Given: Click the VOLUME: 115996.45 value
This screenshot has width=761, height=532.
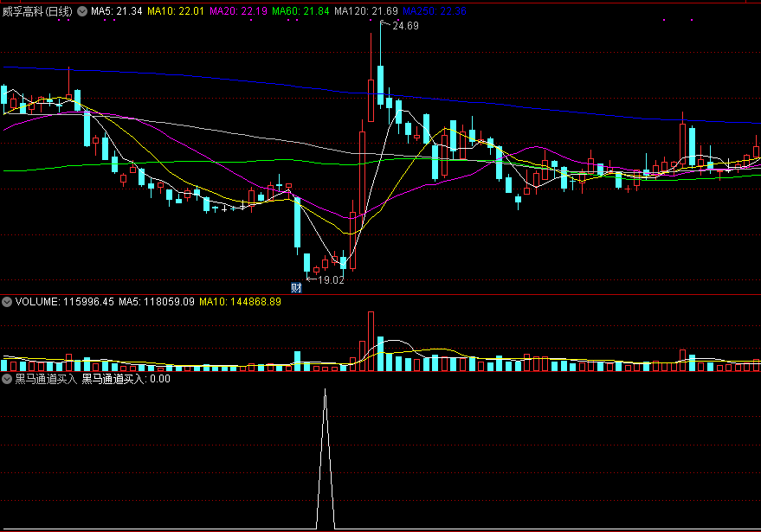Looking at the screenshot, I should click(65, 302).
